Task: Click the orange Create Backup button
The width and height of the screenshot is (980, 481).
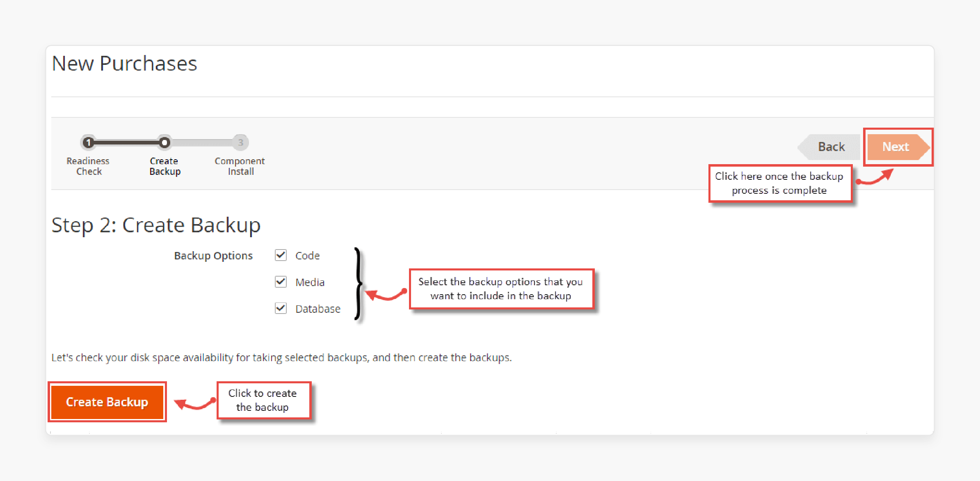Action: 107,402
